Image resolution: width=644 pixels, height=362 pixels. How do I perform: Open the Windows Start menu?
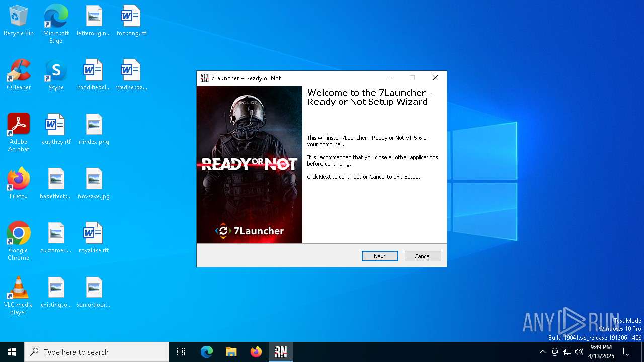coord(12,352)
